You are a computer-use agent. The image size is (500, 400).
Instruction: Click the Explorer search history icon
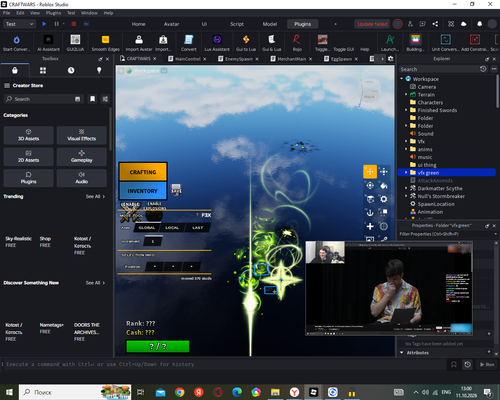coord(483,69)
